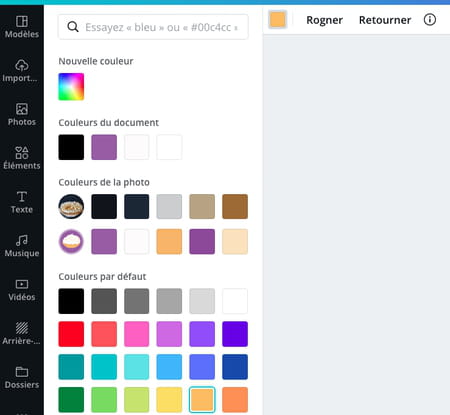This screenshot has width=450, height=415.
Task: Open the Arrière-plan sidebar panel
Action: pyautogui.click(x=22, y=333)
